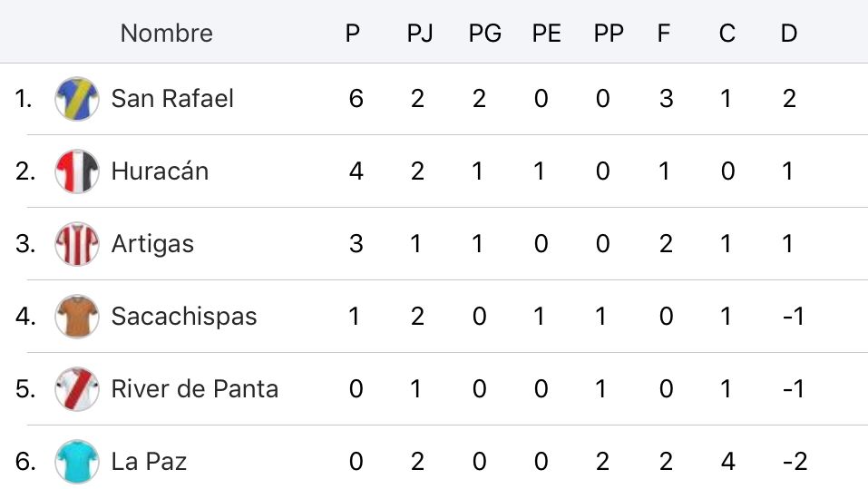Viewport: 868px width, 489px height.
Task: Open River de Panta sash jersey icon
Action: coord(77,389)
